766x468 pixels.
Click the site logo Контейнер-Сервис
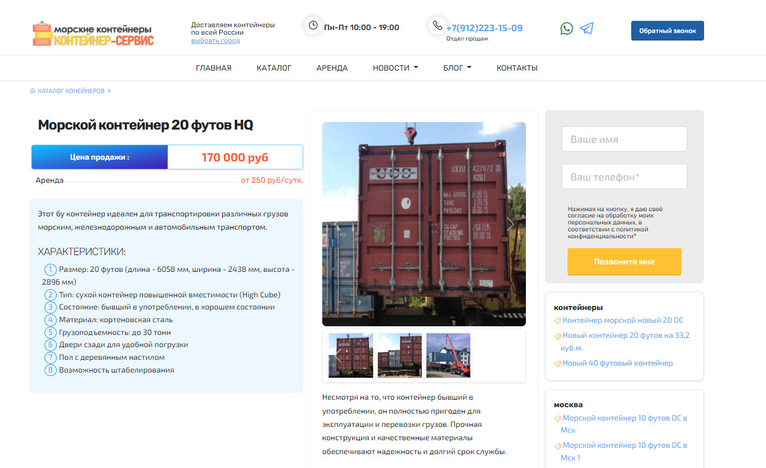[93, 34]
